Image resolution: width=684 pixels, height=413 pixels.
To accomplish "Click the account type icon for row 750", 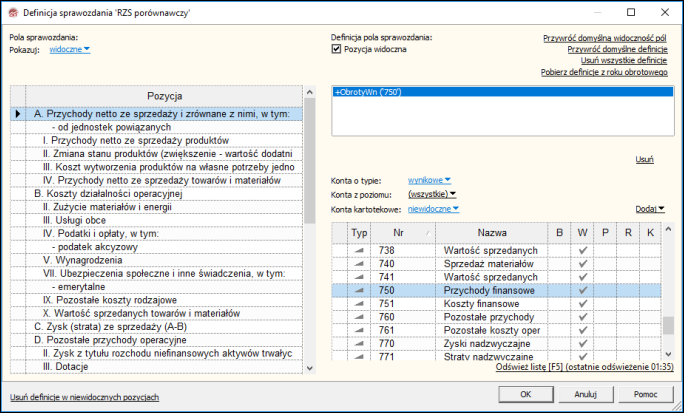I will click(359, 290).
